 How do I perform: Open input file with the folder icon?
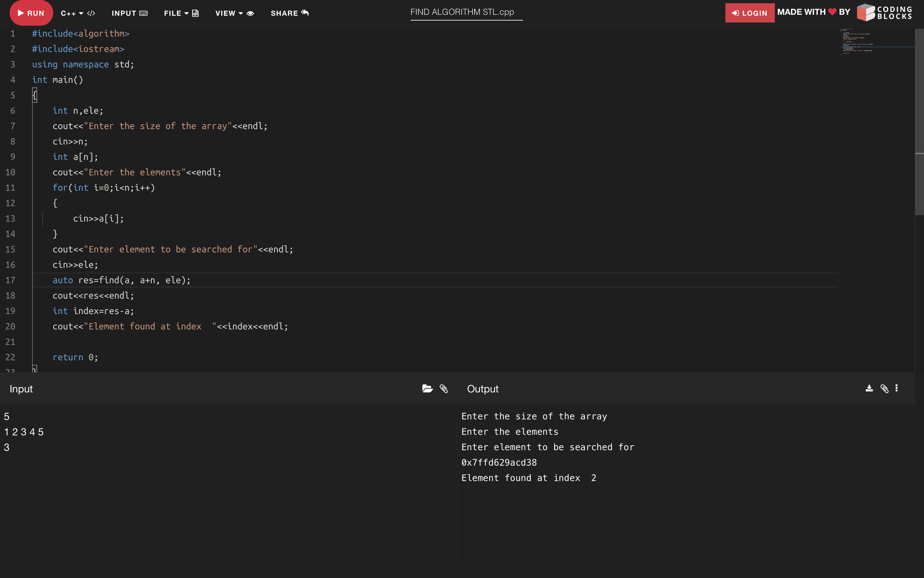point(427,389)
